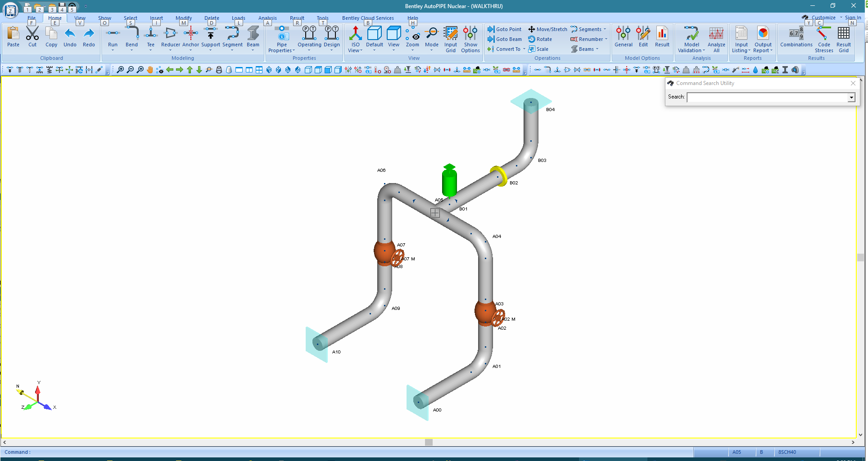Viewport: 868px width, 461px height.
Task: Insert a Run pipe component
Action: coord(113,38)
